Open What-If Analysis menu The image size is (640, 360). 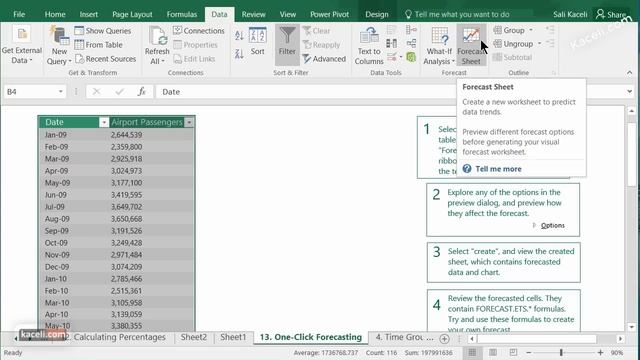(x=439, y=46)
